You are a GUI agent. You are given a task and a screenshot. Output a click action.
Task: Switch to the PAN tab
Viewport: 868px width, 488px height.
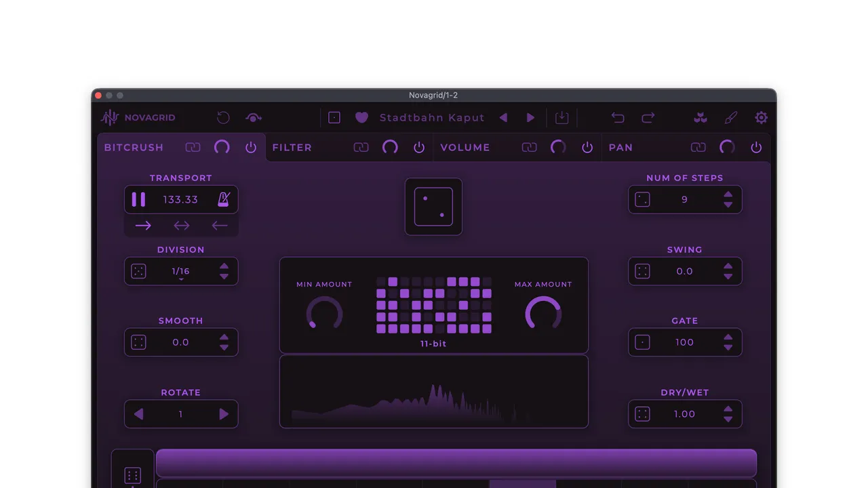[x=620, y=147]
